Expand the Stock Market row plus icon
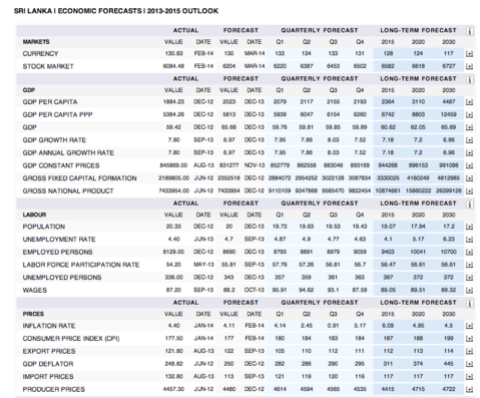The image size is (480, 398). click(469, 67)
